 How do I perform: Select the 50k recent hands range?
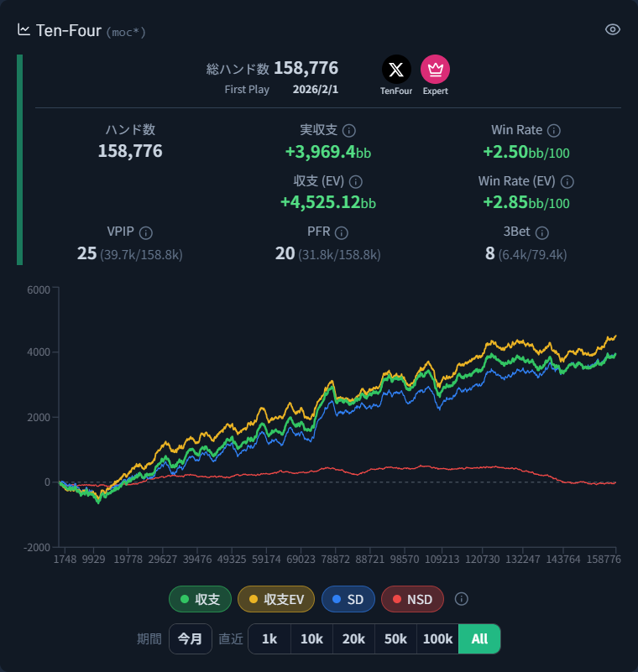(395, 638)
